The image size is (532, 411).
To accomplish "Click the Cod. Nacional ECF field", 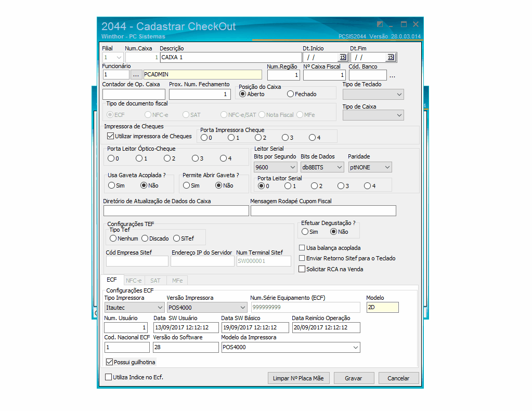I will pyautogui.click(x=127, y=347).
